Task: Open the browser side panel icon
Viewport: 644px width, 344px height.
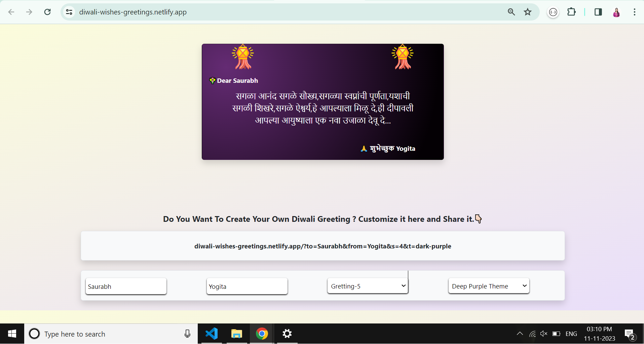Action: [598, 12]
